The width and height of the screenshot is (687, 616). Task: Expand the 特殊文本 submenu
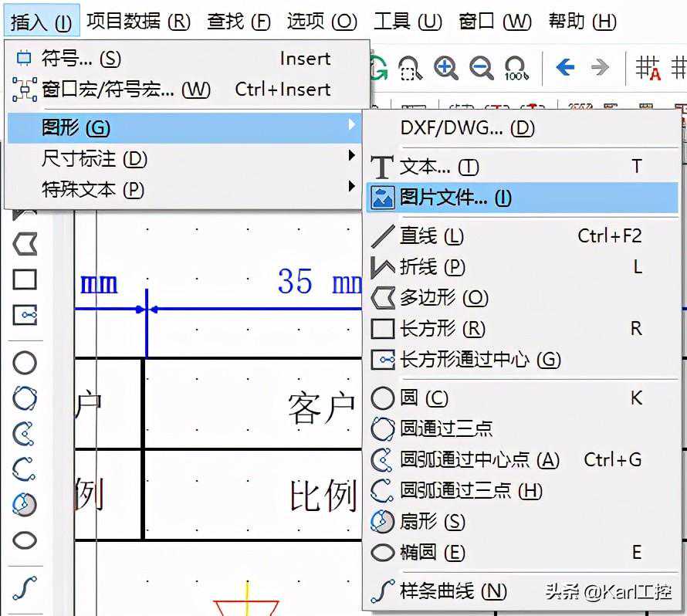[93, 189]
